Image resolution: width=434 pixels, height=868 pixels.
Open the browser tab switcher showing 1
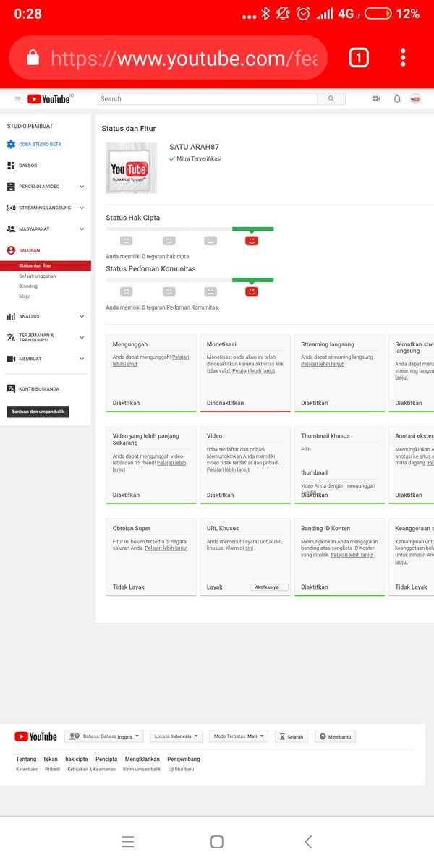(359, 58)
